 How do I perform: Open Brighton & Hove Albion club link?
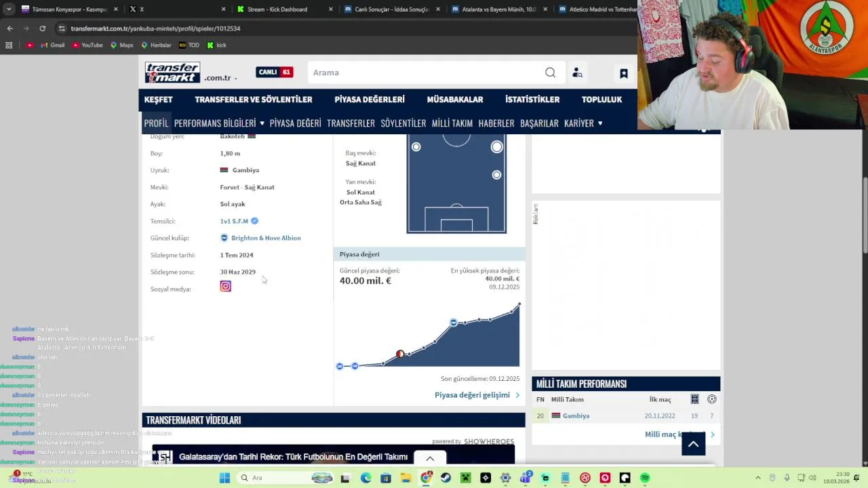pos(266,238)
